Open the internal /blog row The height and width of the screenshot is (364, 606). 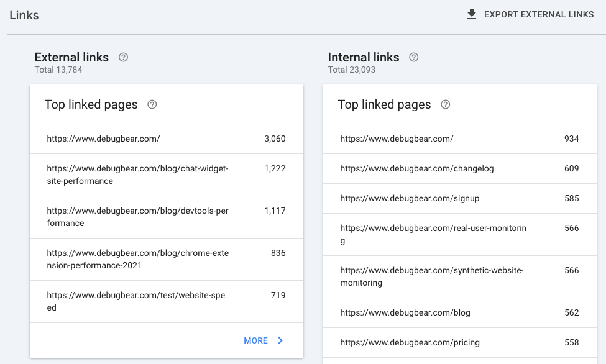(x=460, y=312)
